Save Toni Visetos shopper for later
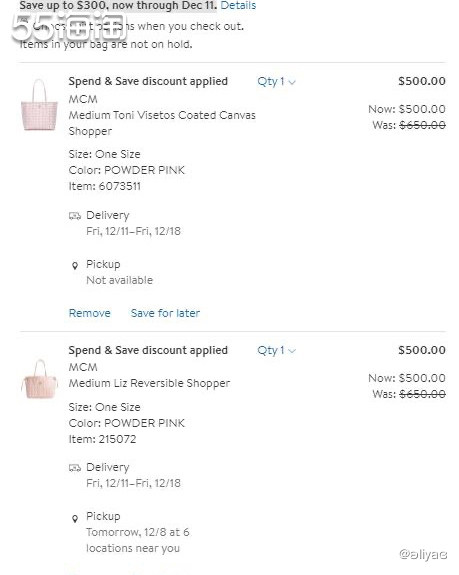This screenshot has width=459, height=575. pyautogui.click(x=165, y=313)
